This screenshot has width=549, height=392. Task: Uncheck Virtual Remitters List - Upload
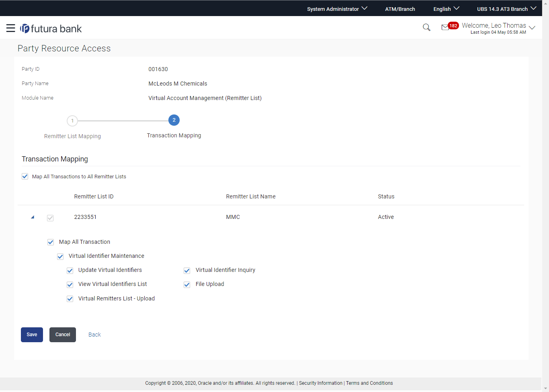click(x=70, y=299)
